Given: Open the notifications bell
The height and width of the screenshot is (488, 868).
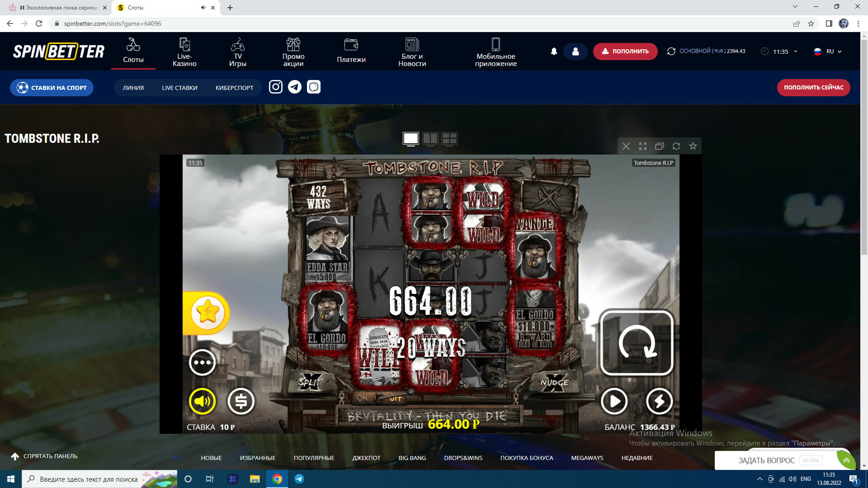Looking at the screenshot, I should [554, 52].
